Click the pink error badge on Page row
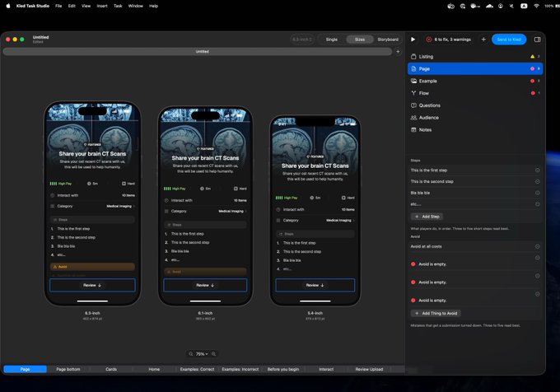 click(x=532, y=68)
